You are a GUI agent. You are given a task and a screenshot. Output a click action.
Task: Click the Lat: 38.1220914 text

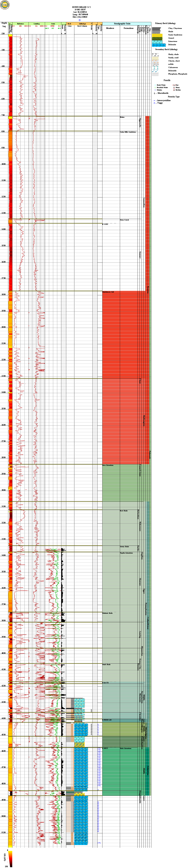[x=80, y=12]
